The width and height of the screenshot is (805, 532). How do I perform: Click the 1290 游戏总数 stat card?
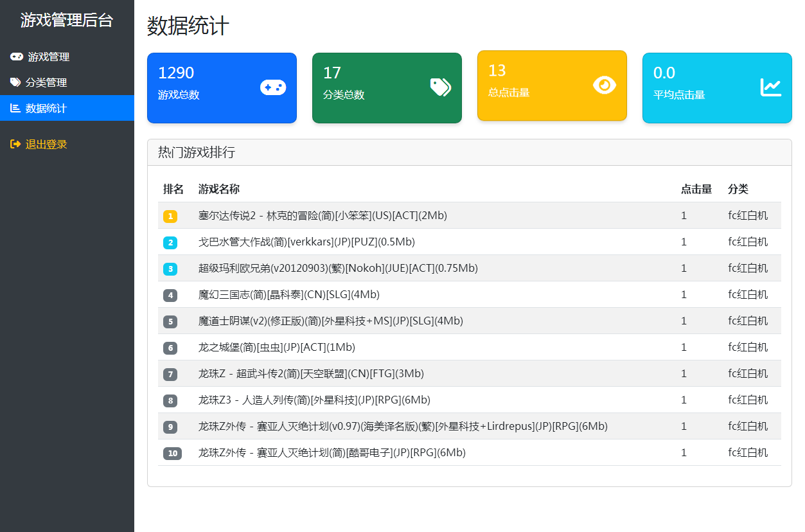click(x=222, y=87)
